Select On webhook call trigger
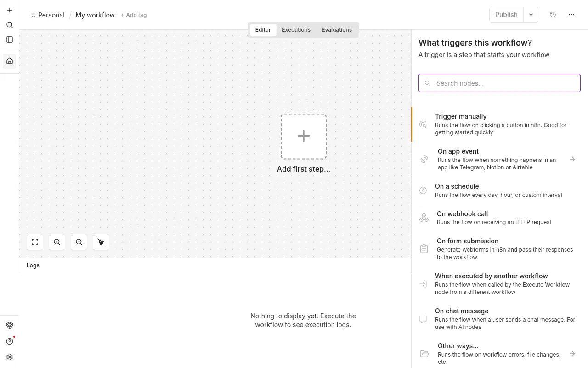 tap(500, 218)
